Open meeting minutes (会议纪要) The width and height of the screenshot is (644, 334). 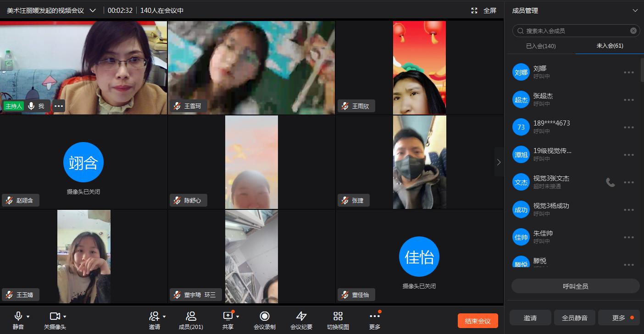(x=301, y=316)
